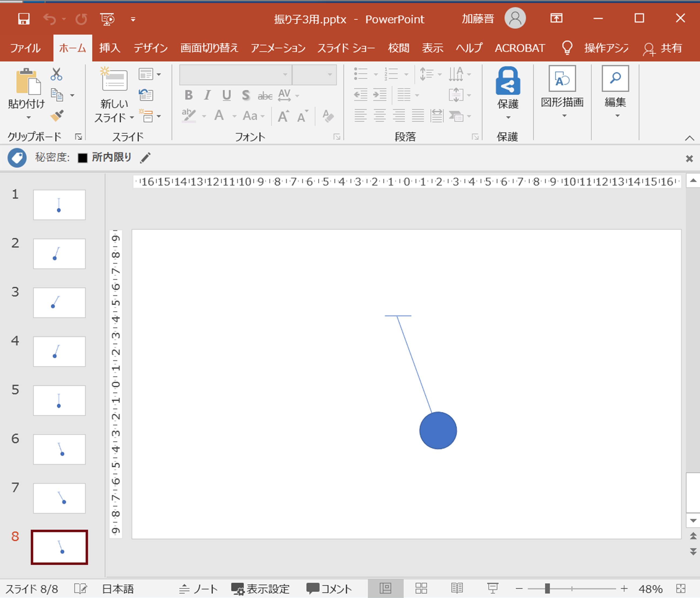The image size is (700, 598).
Task: Select slide 5 thumbnail
Action: pyautogui.click(x=59, y=400)
